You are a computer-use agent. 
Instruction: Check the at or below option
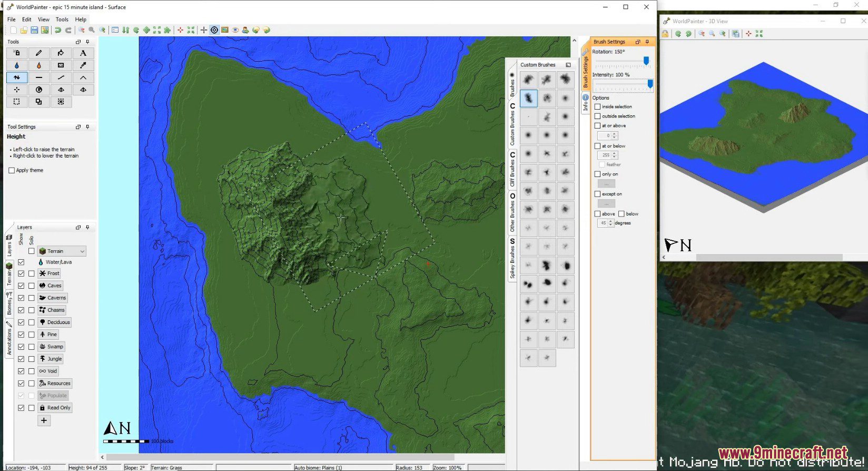pos(597,146)
